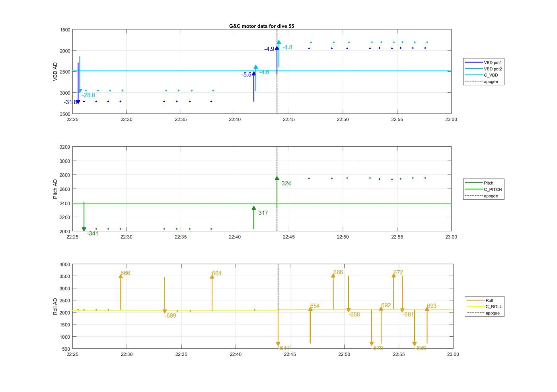The height and width of the screenshot is (392, 557).
Task: Click the '664' roll annotation
Action: point(217,274)
